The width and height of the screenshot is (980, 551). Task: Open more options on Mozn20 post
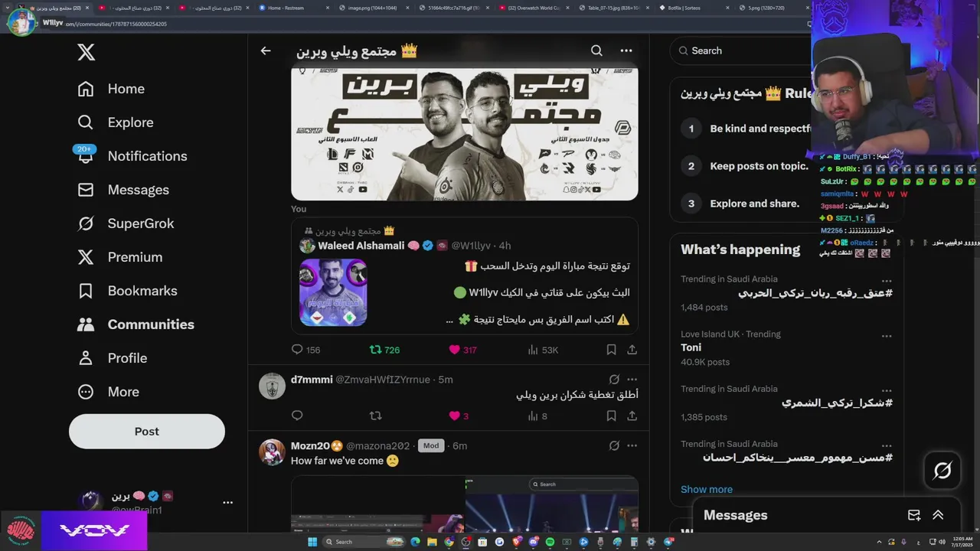632,445
